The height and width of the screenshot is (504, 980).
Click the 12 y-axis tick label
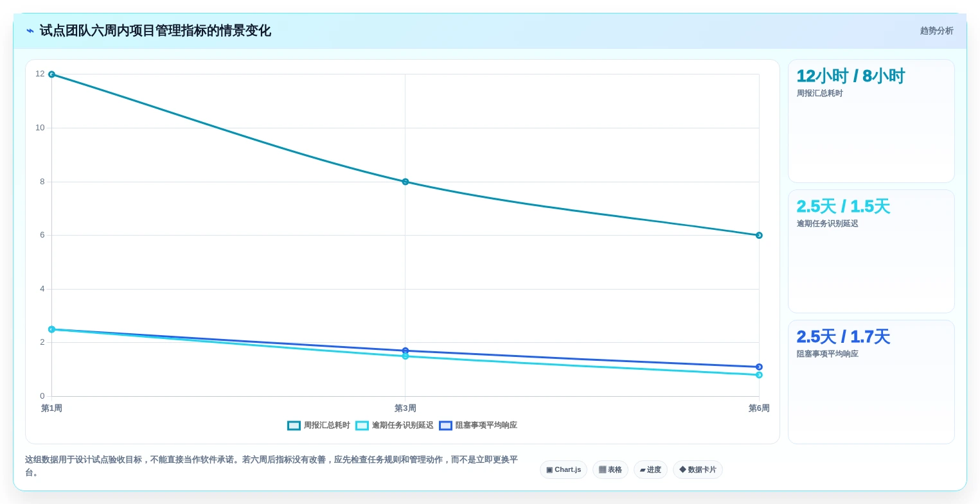pos(40,74)
